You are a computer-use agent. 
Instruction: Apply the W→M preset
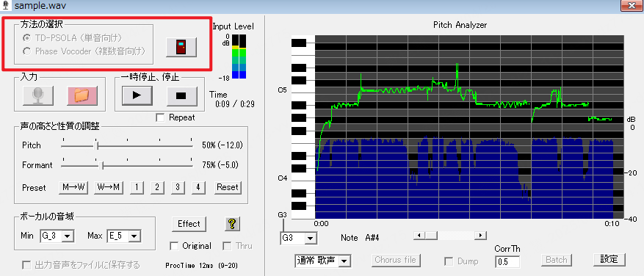coord(109,187)
